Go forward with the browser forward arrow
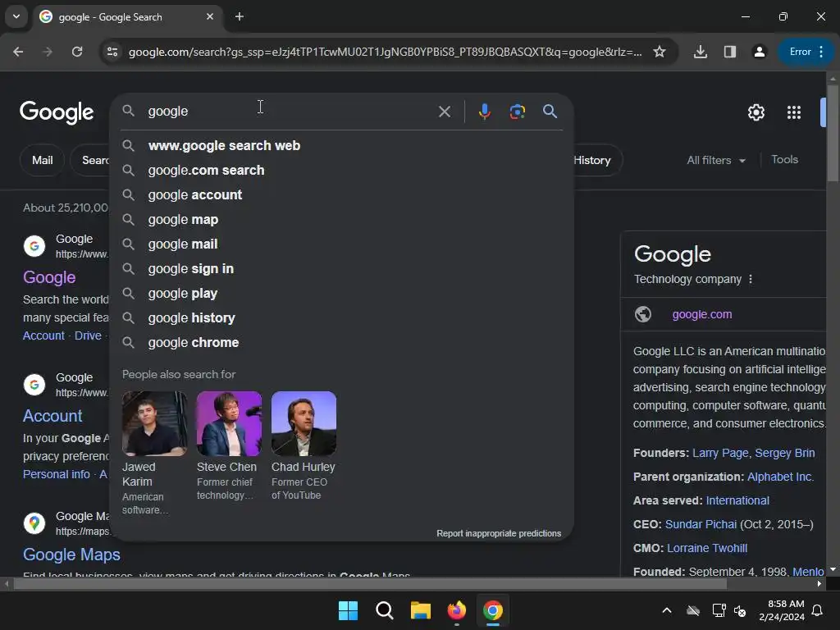This screenshot has width=840, height=630. (48, 52)
